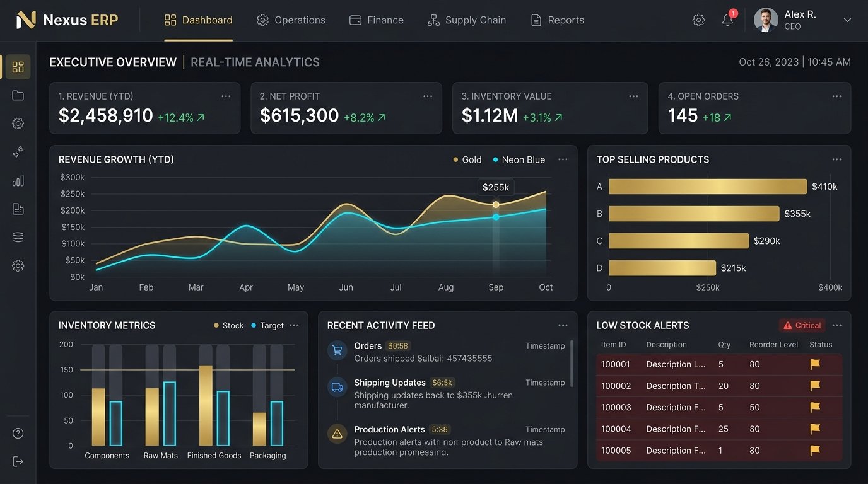Toggle the Stock series in Inventory Metrics legend
This screenshot has height=484, width=868.
click(228, 326)
